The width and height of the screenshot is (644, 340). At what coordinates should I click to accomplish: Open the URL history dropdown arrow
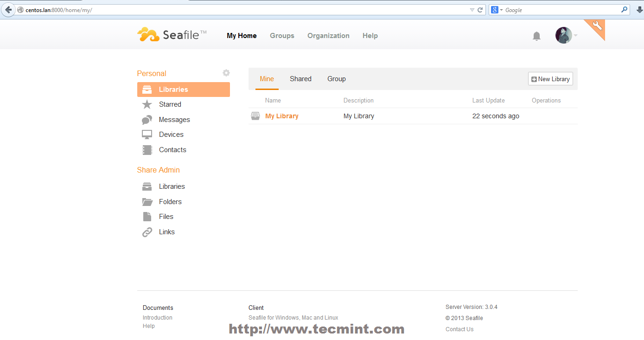472,10
